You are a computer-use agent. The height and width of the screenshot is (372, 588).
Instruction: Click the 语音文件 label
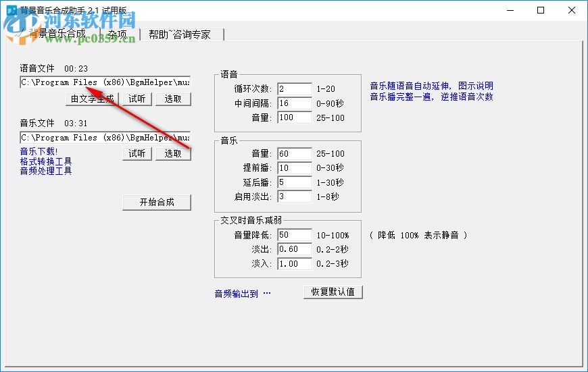click(37, 68)
